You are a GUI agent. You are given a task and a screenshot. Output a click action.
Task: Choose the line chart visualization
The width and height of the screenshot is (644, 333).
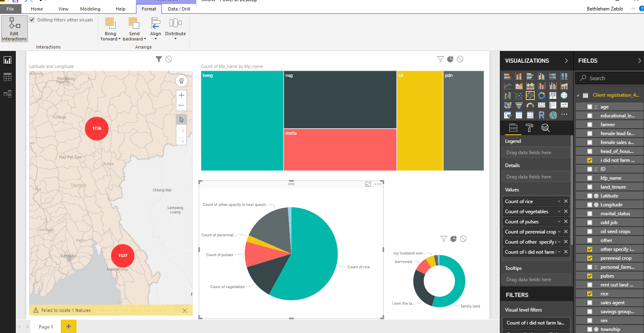point(508,86)
